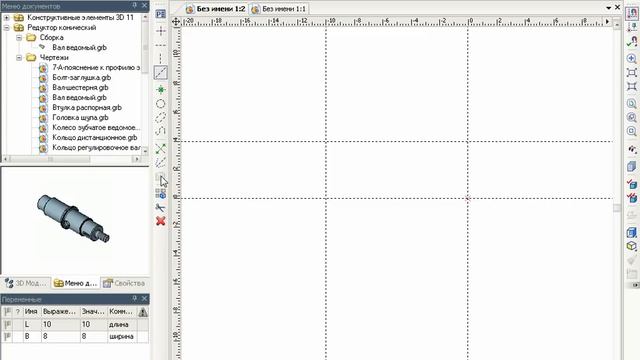This screenshot has width=640, height=360.
Task: Click the zoom to fit frame icon
Action: click(632, 73)
